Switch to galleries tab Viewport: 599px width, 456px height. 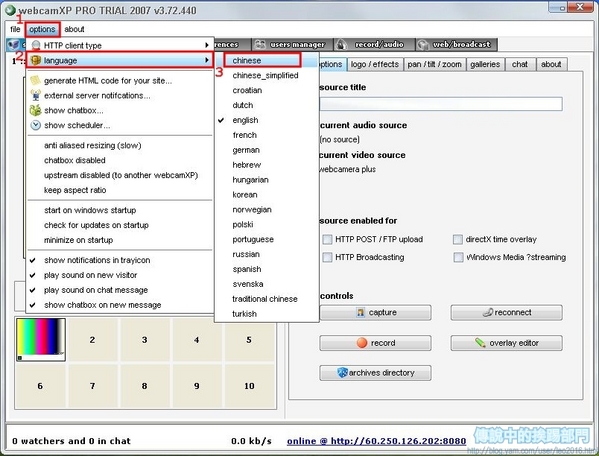485,64
